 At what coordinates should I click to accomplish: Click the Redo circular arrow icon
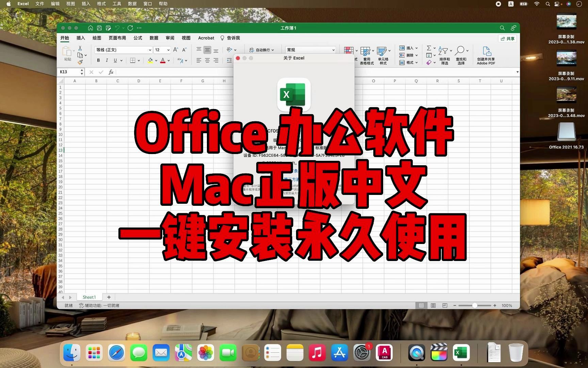click(x=130, y=28)
